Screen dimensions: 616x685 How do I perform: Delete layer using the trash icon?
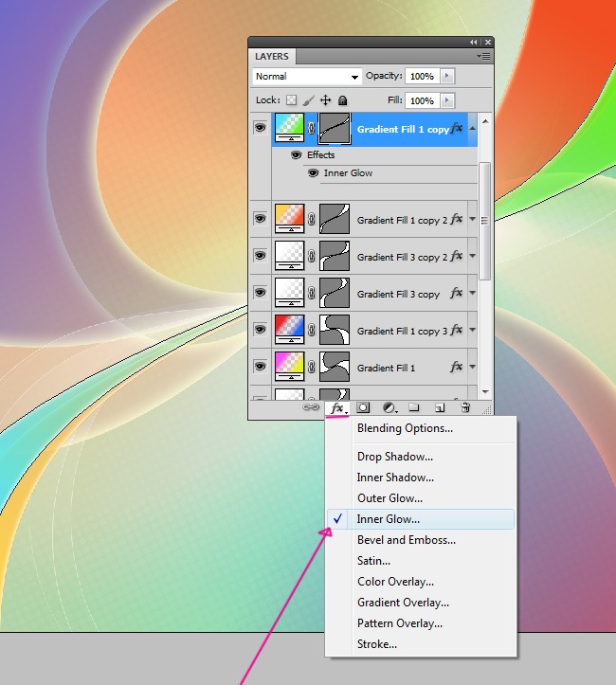[x=465, y=407]
